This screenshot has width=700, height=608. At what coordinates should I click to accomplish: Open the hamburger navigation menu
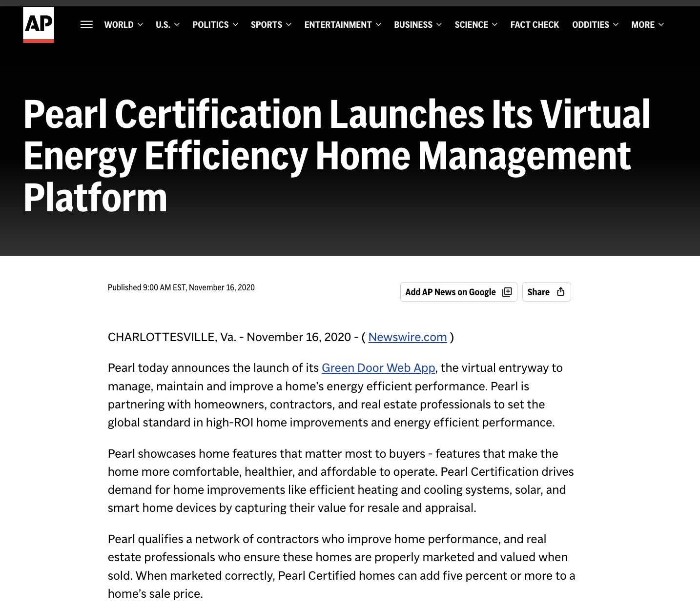[x=86, y=24]
